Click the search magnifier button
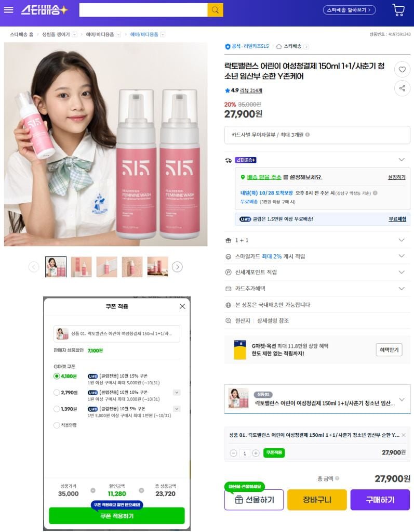The height and width of the screenshot is (532, 414). (x=215, y=10)
